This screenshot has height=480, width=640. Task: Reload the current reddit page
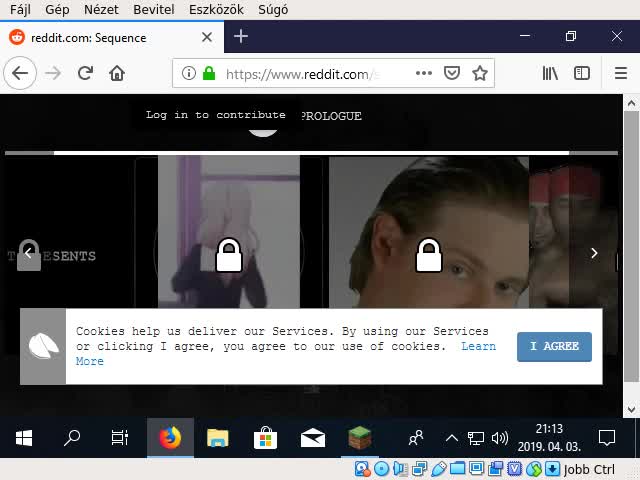tap(85, 73)
